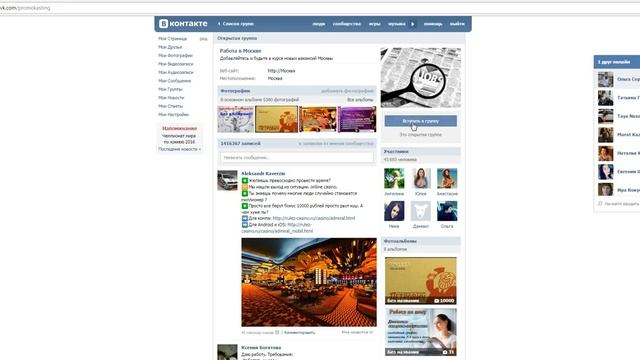
Task: Click добавить фотографии link
Action: point(347,91)
